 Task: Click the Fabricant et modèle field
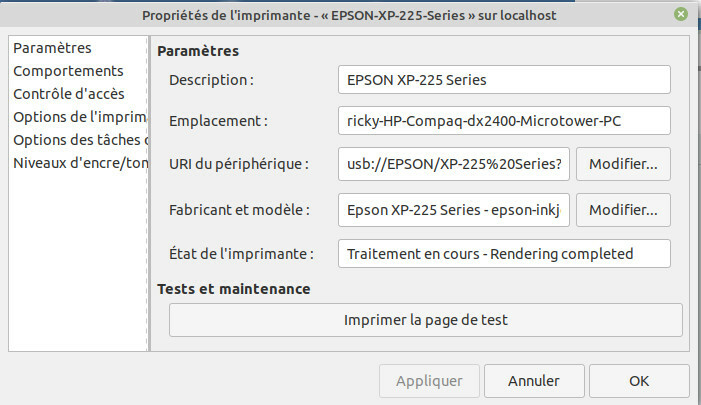[x=455, y=210]
